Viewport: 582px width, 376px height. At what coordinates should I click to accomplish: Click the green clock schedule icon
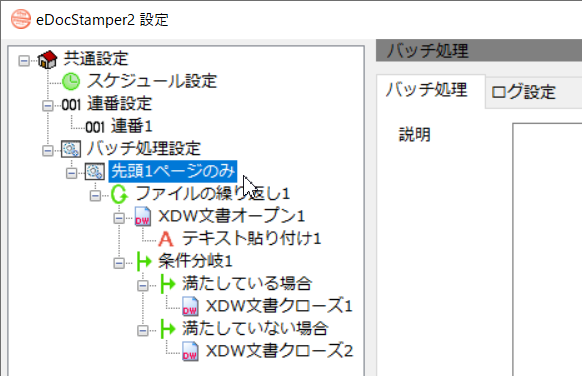pyautogui.click(x=71, y=82)
